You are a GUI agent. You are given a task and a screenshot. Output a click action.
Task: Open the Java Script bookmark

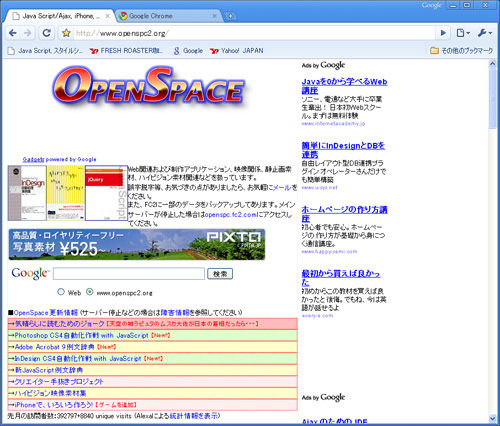coord(45,51)
